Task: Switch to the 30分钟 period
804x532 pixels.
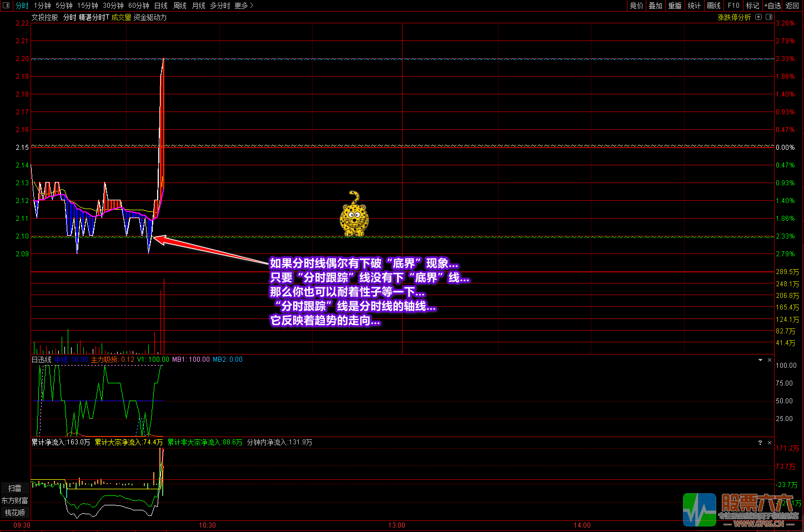Action: 113,6
